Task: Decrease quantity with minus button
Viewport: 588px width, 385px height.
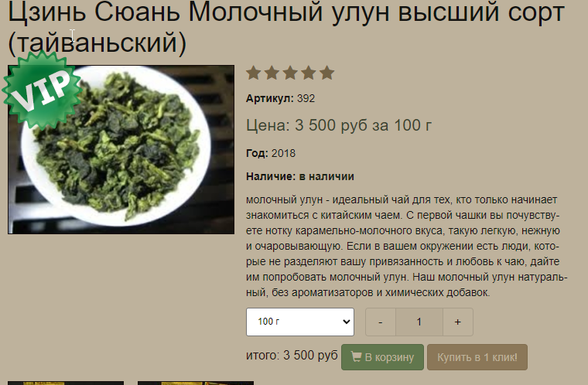Action: [381, 322]
